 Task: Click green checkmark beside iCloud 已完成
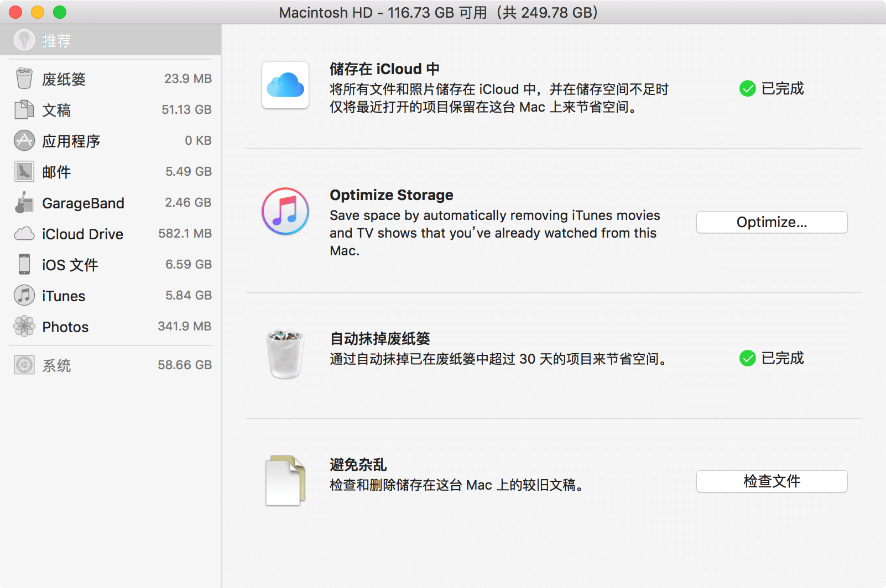pyautogui.click(x=747, y=88)
